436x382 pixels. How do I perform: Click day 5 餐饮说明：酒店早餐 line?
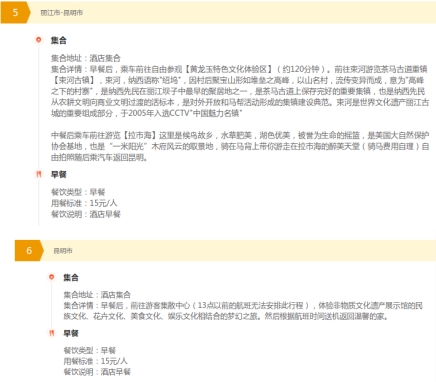pyautogui.click(x=86, y=214)
